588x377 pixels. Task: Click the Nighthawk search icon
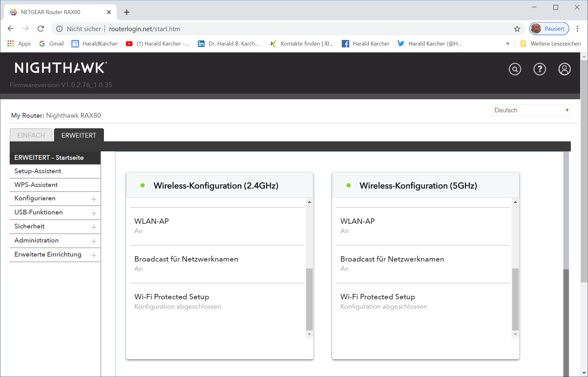(x=515, y=69)
